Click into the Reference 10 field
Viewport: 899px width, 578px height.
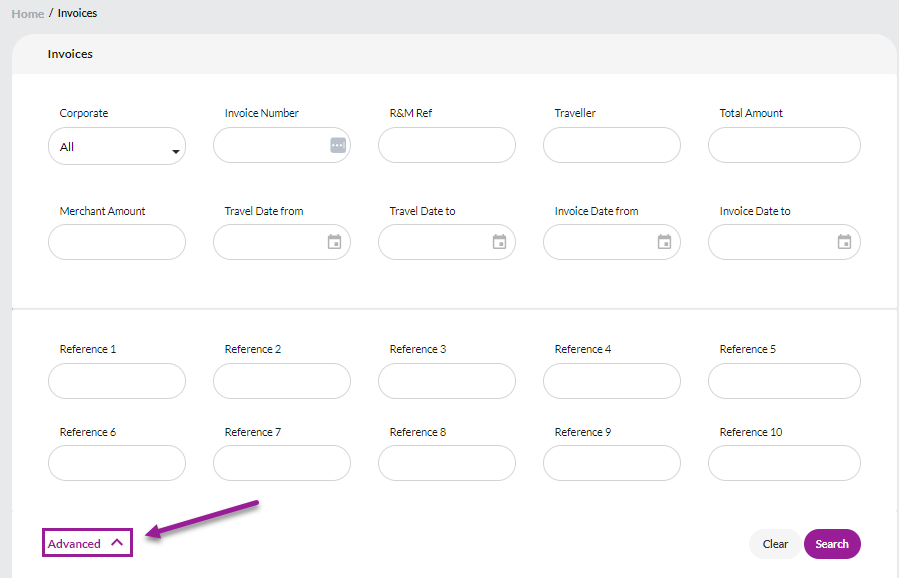click(784, 463)
